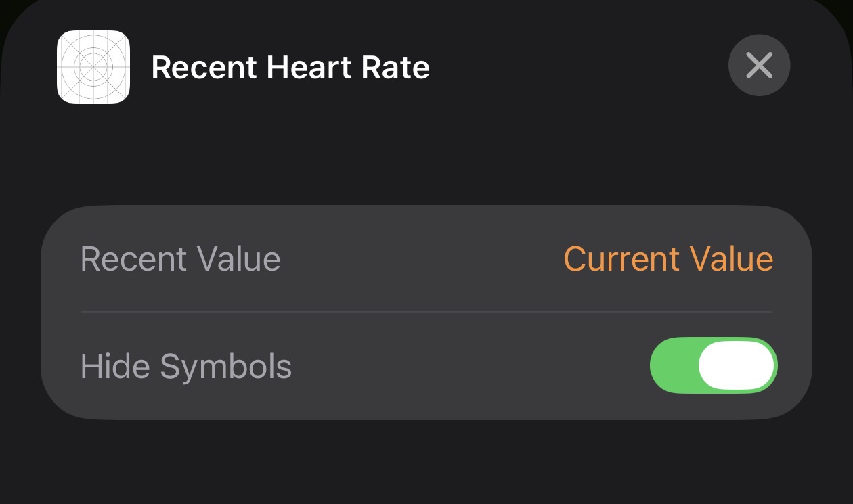Close the Recent Heart Rate sheet
Screen dimensions: 853x504
point(759,66)
